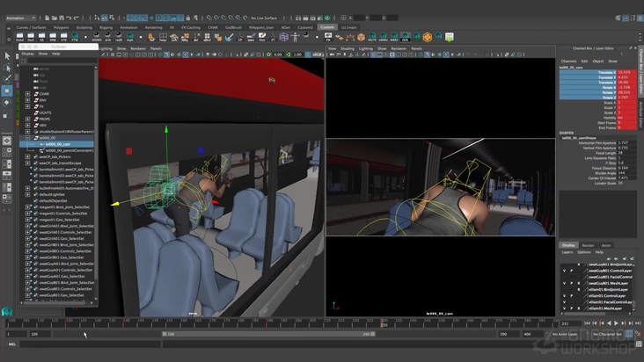Toggle visibility of villain1:ControlLayer

tap(565, 295)
